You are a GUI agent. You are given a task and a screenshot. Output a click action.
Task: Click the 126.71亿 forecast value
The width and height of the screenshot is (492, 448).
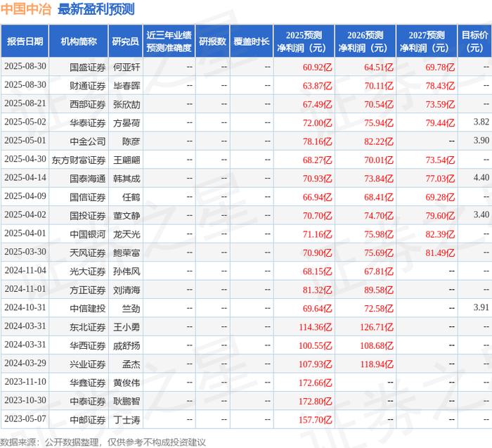(x=377, y=326)
